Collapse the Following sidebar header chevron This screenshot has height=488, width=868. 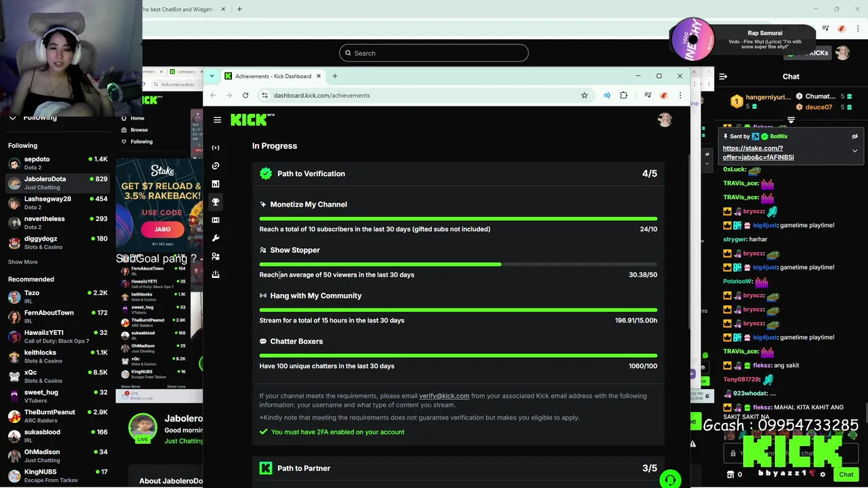click(12, 118)
